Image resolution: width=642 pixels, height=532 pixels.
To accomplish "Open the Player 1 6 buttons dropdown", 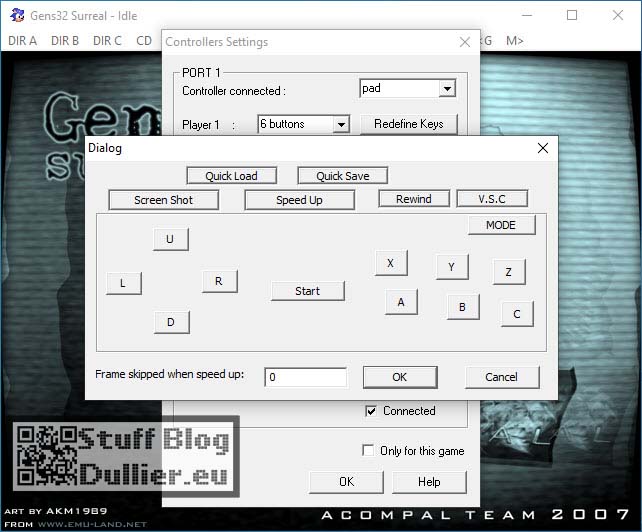I will 341,125.
